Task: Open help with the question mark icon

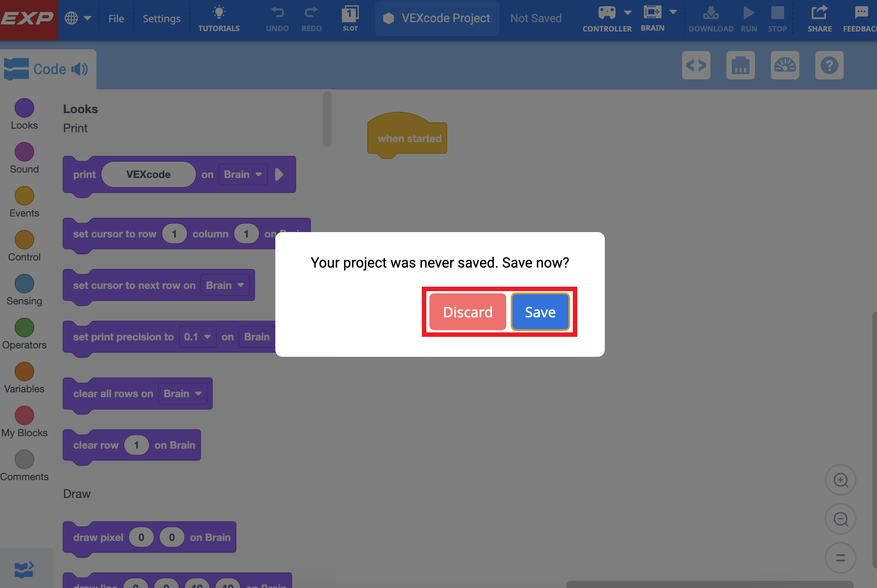Action: click(829, 65)
